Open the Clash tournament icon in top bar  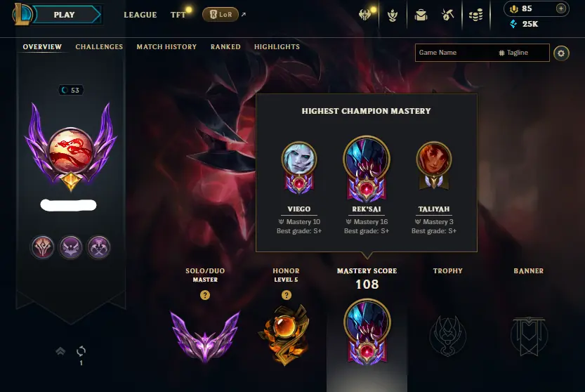[364, 15]
